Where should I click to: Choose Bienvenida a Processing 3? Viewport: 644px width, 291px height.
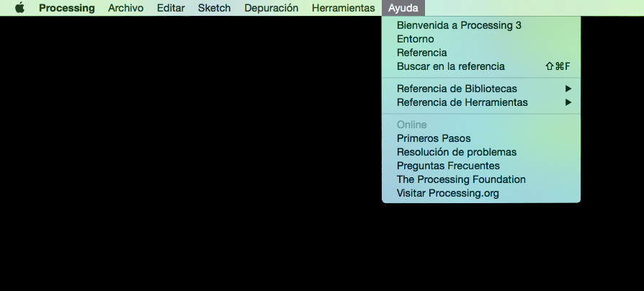[x=459, y=25]
